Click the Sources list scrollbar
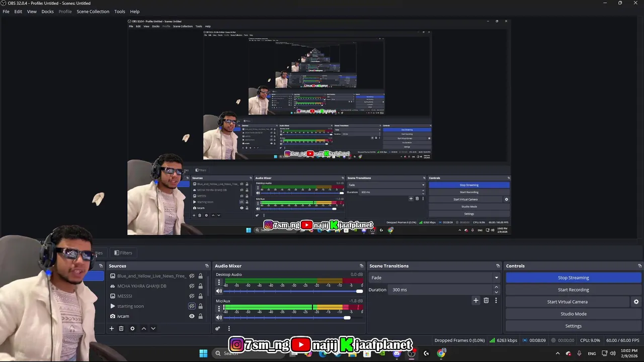This screenshot has height=362, width=644. [x=208, y=287]
